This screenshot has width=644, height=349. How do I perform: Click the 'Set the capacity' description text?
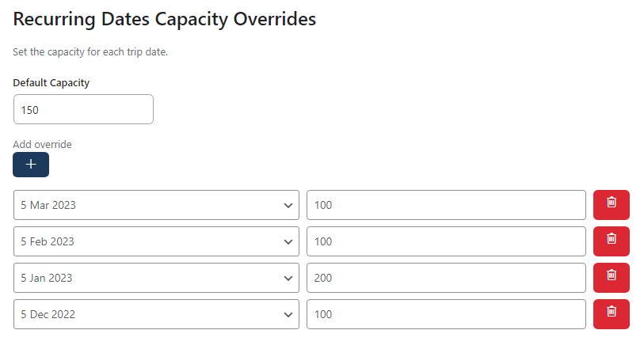[x=90, y=52]
